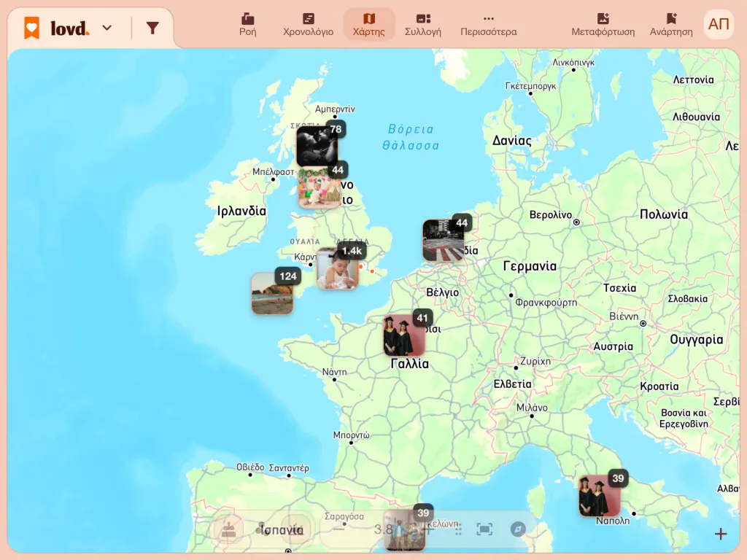Expand the Περισσότερα menu

point(488,24)
